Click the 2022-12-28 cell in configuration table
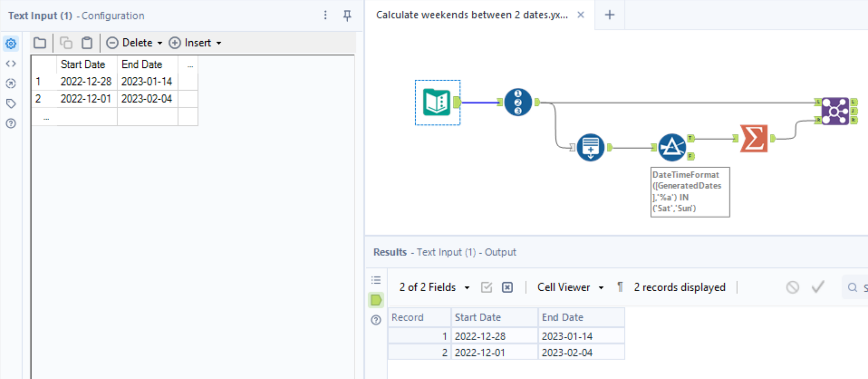868x379 pixels. click(86, 82)
